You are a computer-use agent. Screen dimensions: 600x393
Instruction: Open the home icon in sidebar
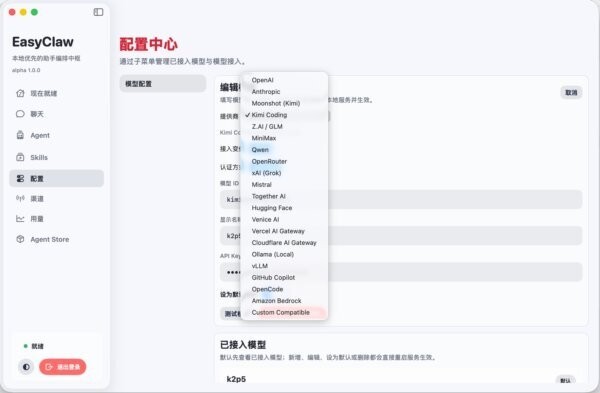pos(20,93)
